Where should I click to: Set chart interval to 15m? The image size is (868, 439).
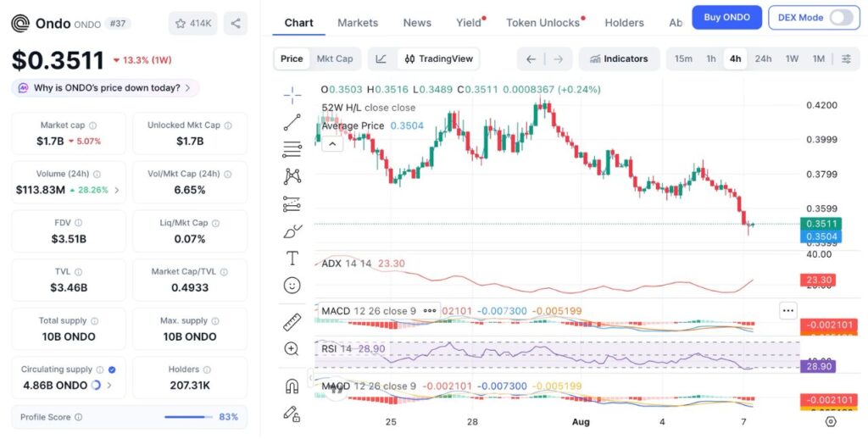pos(683,58)
